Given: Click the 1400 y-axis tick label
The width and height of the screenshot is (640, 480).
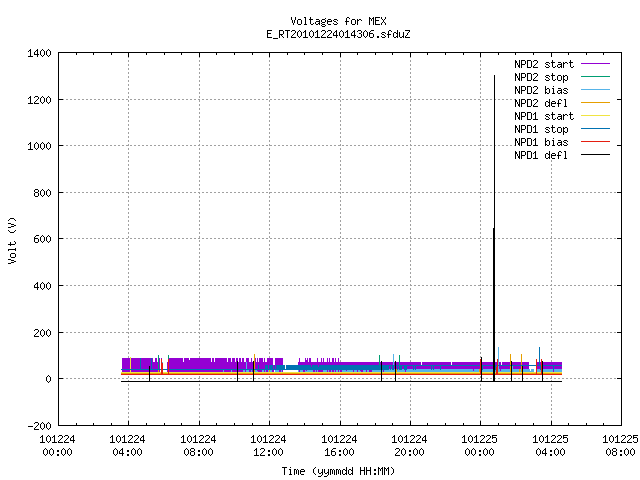Looking at the screenshot, I should (x=39, y=53).
